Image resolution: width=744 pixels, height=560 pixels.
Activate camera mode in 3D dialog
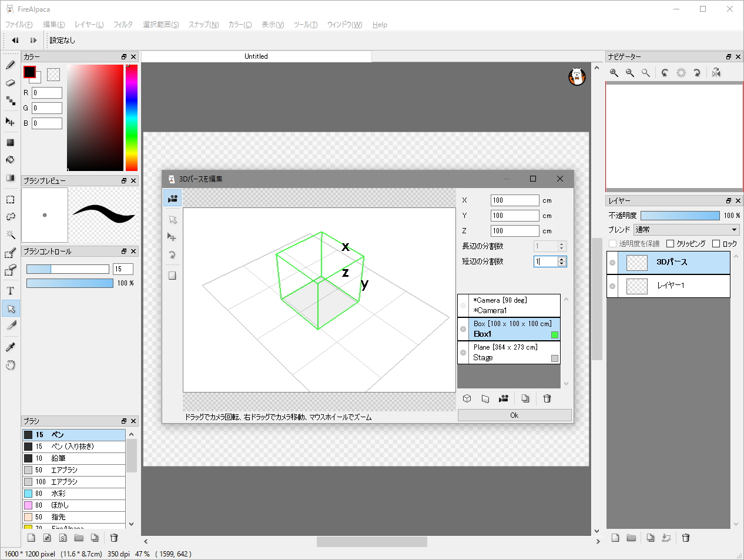pyautogui.click(x=172, y=199)
